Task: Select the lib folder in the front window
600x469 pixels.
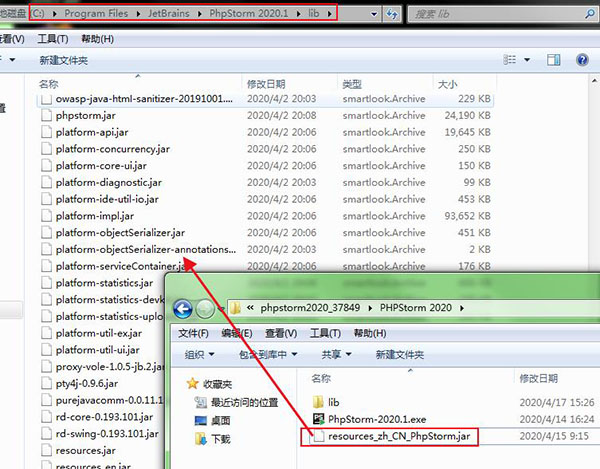Action: point(326,402)
